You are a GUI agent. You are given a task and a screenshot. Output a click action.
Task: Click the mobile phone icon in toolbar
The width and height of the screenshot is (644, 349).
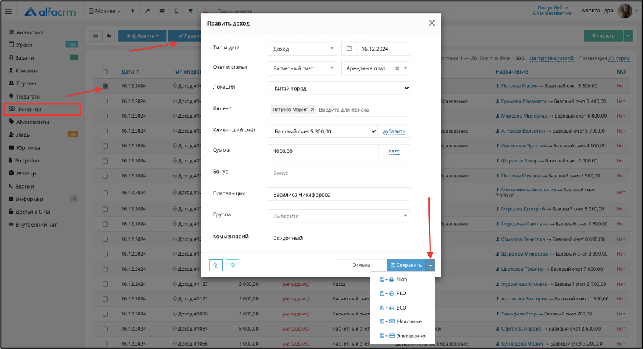[x=176, y=11]
